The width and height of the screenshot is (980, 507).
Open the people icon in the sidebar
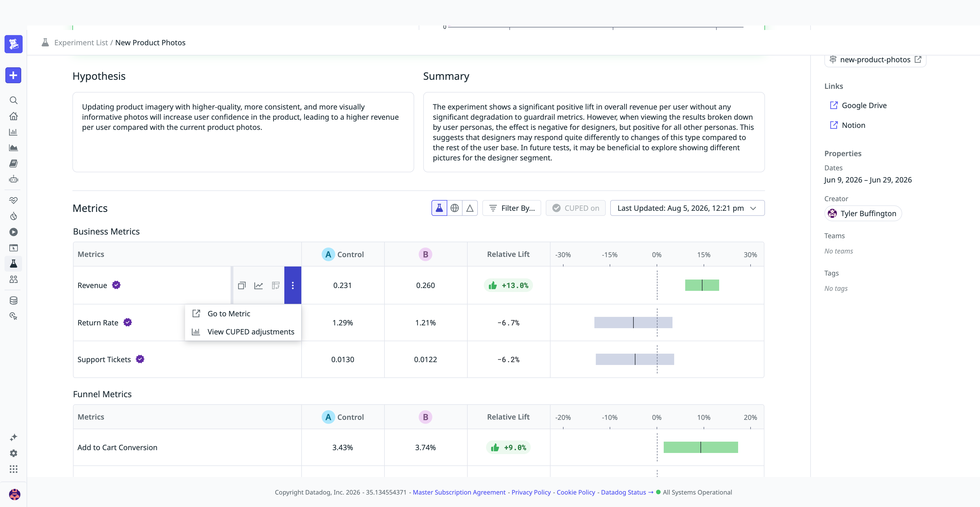click(x=13, y=280)
